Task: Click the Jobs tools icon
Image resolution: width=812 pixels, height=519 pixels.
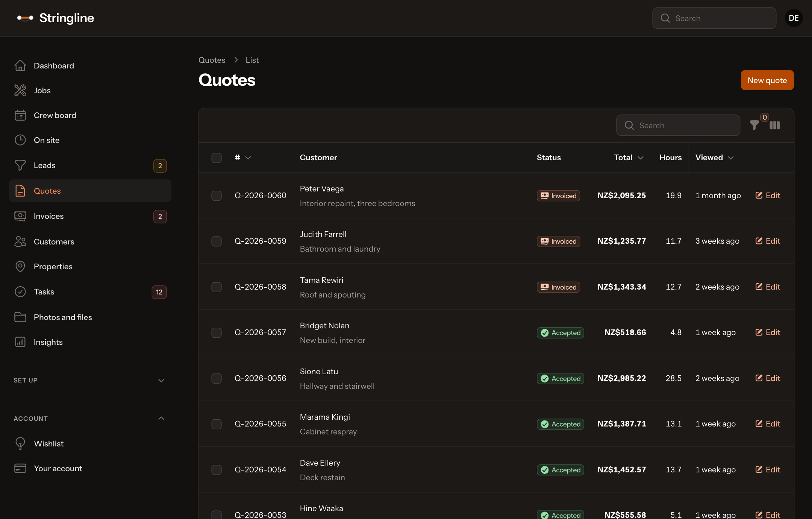Action: tap(20, 90)
